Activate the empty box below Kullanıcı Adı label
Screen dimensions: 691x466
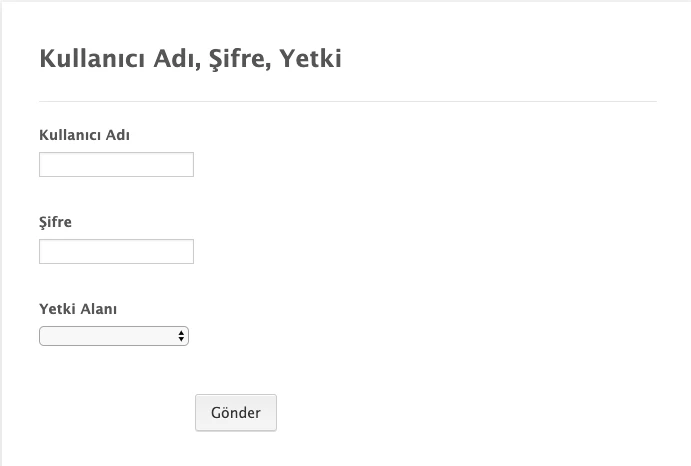coord(116,164)
